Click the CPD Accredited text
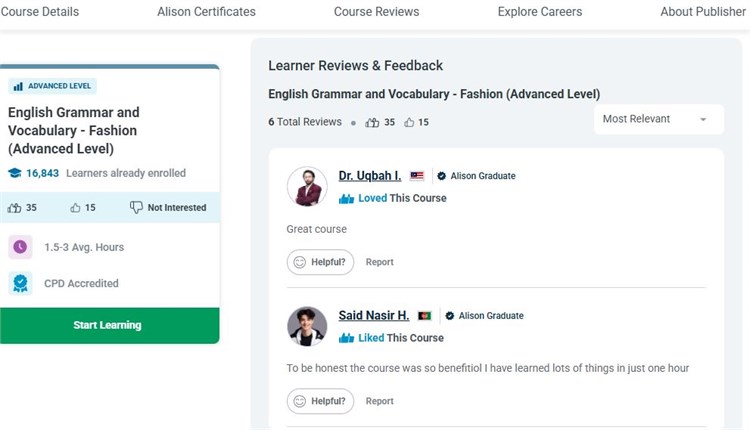Viewport: 750px width, 431px height. tap(81, 284)
